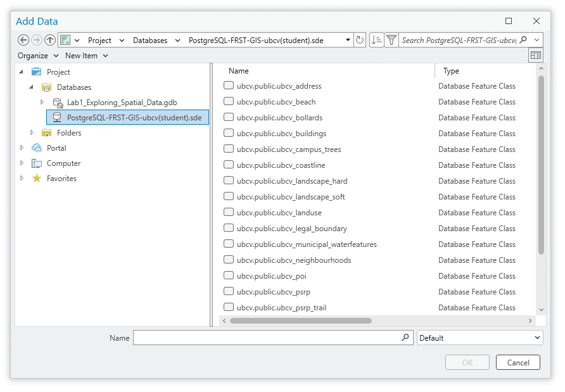Expand the Lab1_Exploring_Spatial_Data.gdb node
This screenshot has width=565, height=392.
42,103
